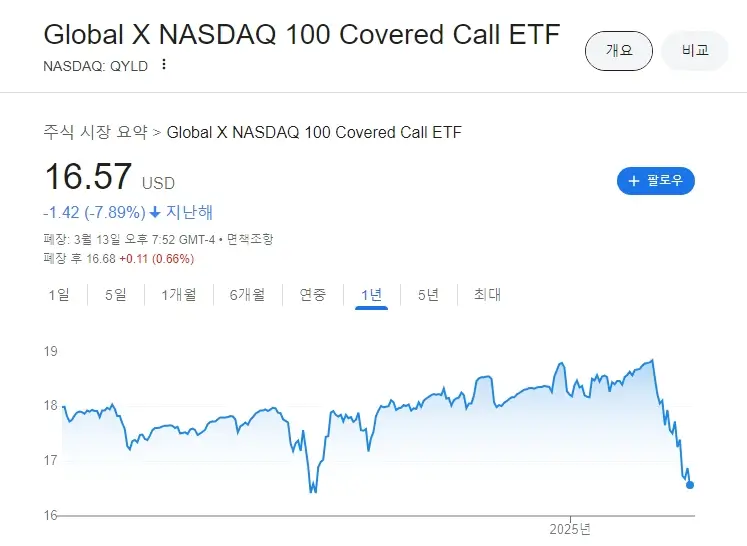
Task: Click the plus icon in the 팔로우 button
Action: click(633, 181)
